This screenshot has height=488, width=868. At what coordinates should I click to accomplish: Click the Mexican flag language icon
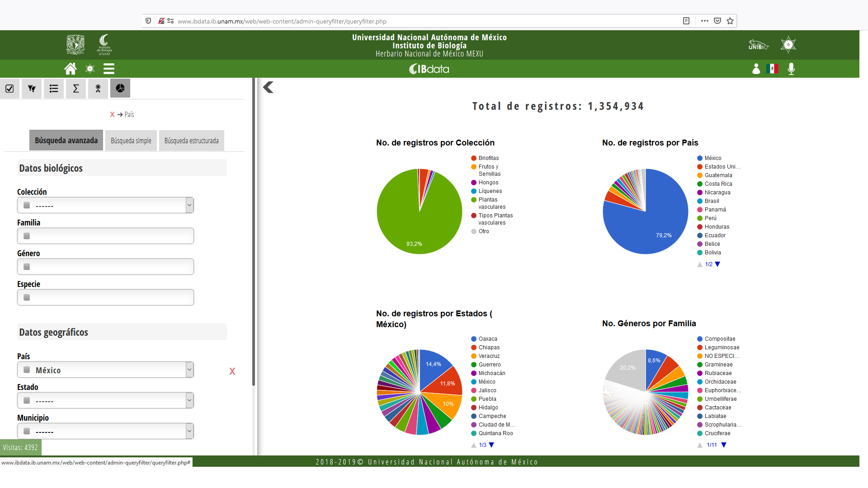[x=773, y=69]
